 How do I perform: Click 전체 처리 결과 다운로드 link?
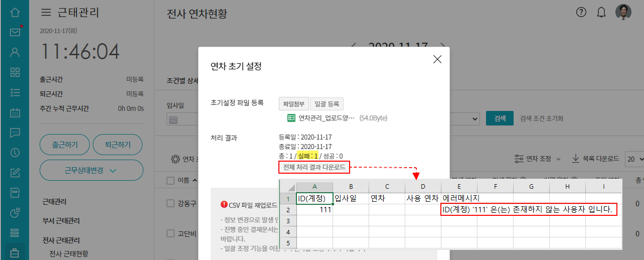314,167
